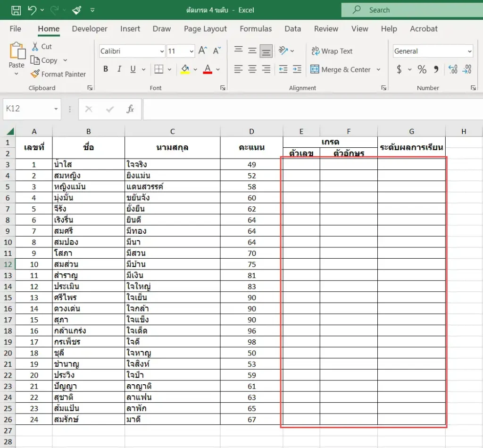Click the Increase Font Size icon
This screenshot has width=483, height=448.
point(203,51)
